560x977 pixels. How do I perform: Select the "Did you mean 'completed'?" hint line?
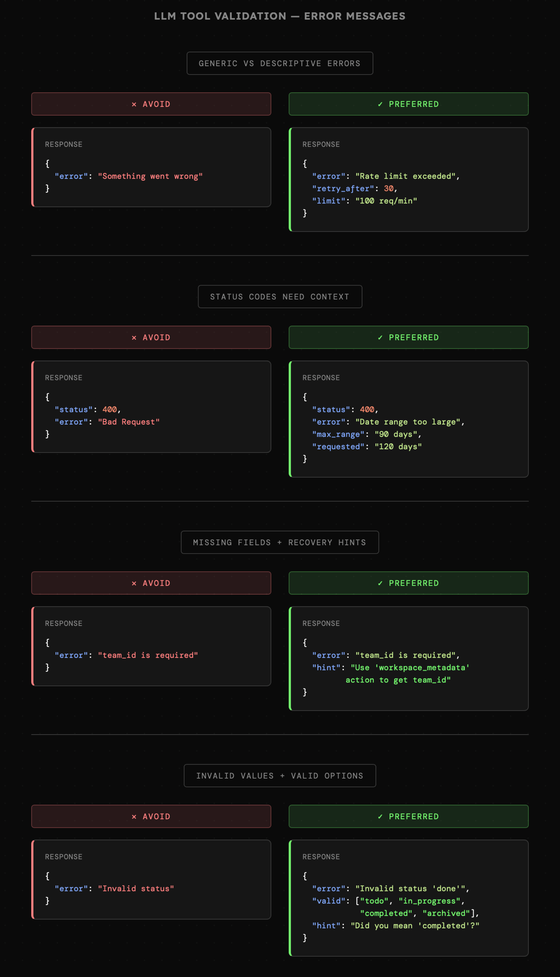pos(415,925)
